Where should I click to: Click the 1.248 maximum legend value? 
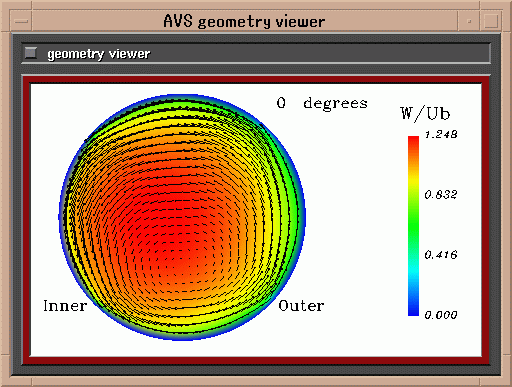pos(441,134)
